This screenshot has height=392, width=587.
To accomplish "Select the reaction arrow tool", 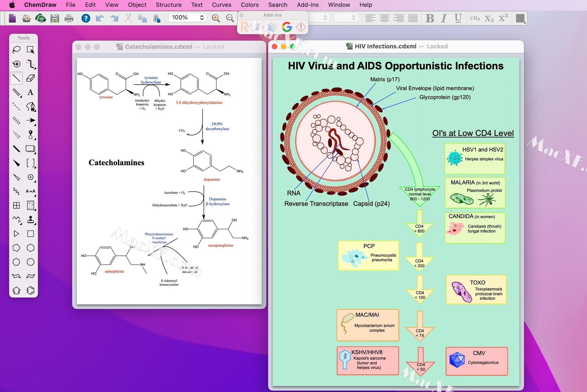I will tap(31, 121).
